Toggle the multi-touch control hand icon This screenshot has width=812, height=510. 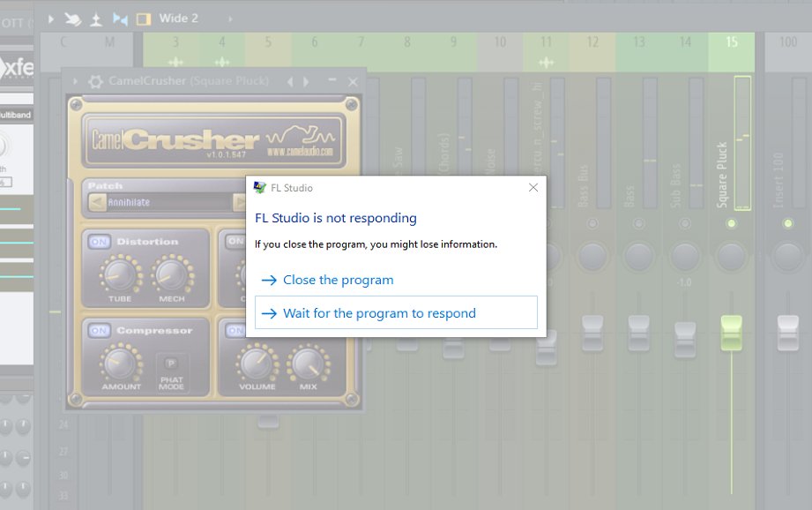coord(72,19)
